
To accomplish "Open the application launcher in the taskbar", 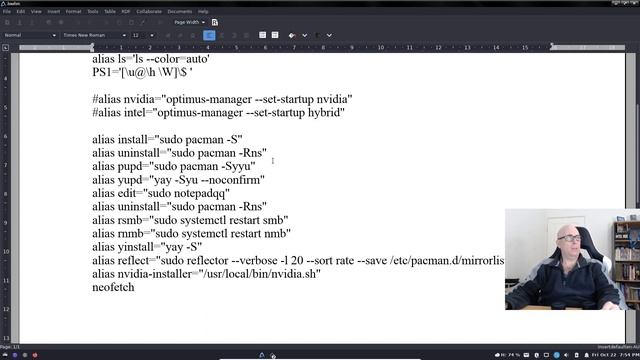I will click(5, 355).
